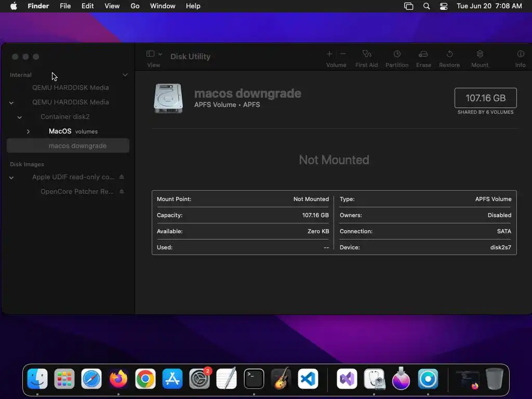
Task: Open the View options dropdown arrow
Action: point(160,54)
